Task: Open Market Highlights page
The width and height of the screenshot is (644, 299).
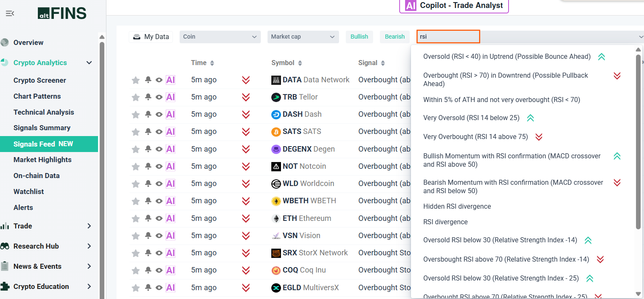Action: point(42,160)
